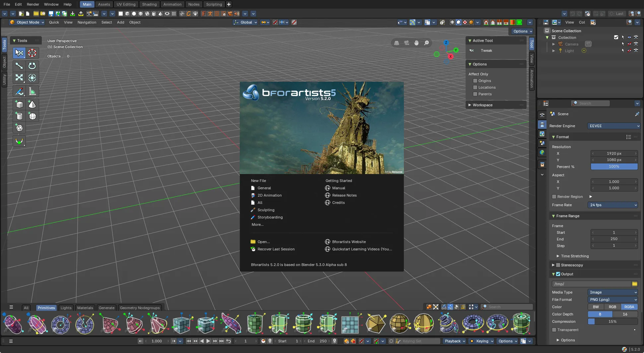Adjust the Compression 15% slider
Viewport: 644px width, 353px height.
613,321
